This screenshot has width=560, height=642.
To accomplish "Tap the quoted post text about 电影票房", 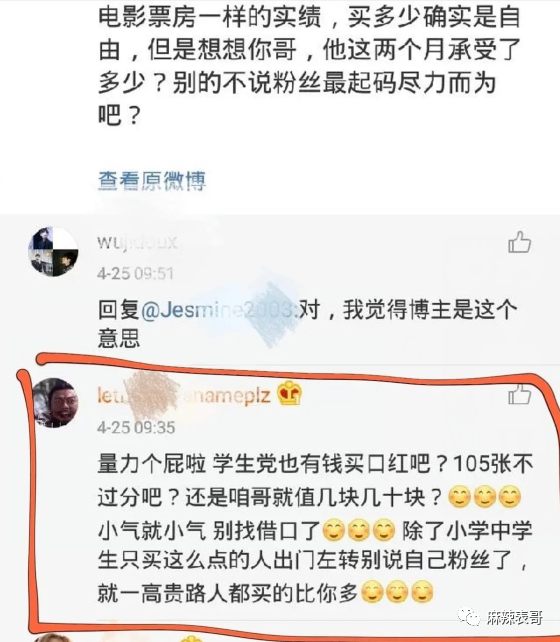I will [309, 65].
